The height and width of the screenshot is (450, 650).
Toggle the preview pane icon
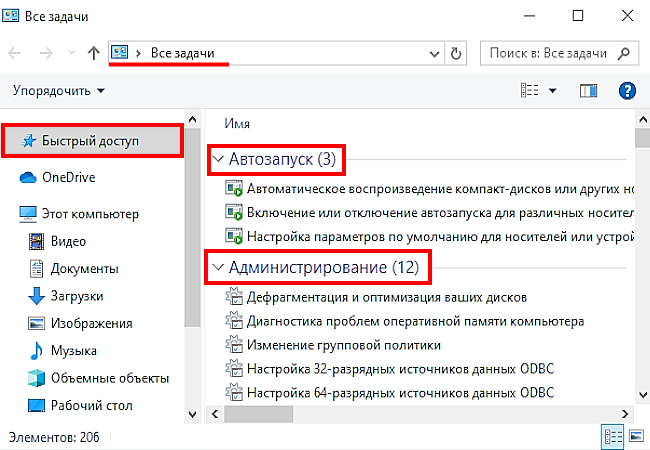pyautogui.click(x=588, y=90)
